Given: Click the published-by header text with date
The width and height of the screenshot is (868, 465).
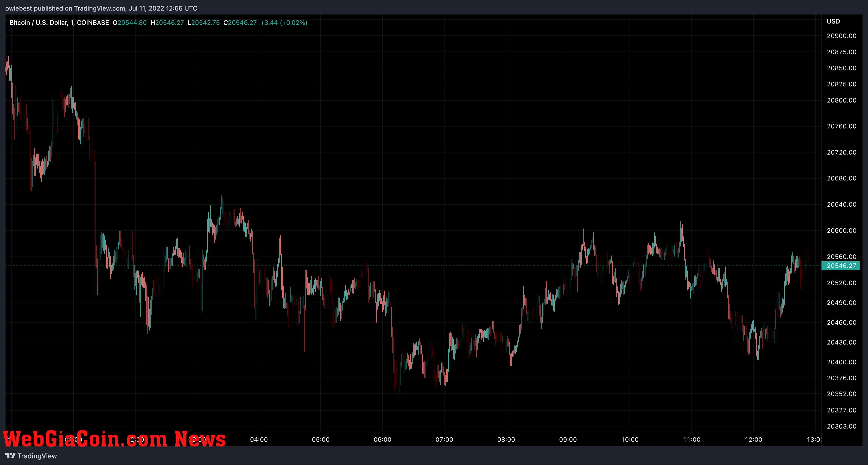Looking at the screenshot, I should pyautogui.click(x=101, y=8).
